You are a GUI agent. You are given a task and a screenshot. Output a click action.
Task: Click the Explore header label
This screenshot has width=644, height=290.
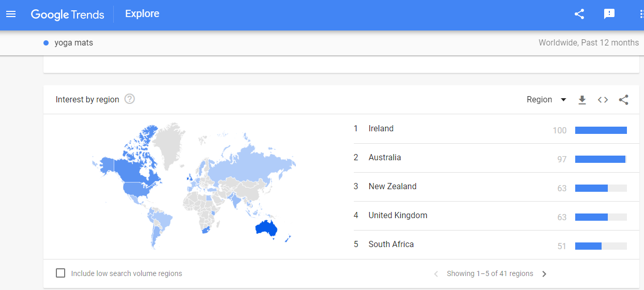pyautogui.click(x=142, y=14)
